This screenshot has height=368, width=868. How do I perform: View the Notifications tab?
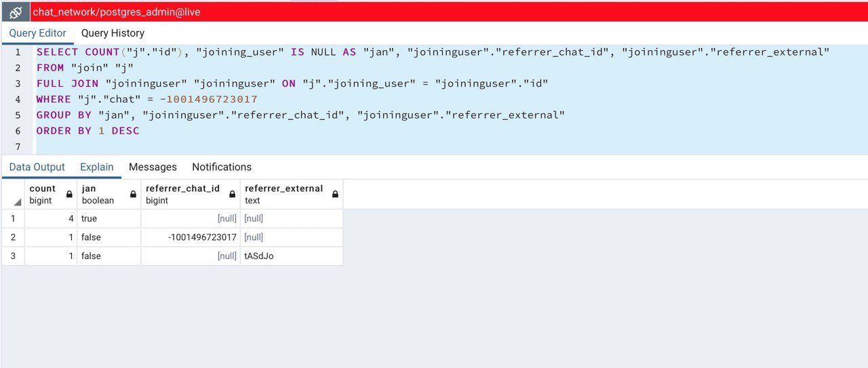click(x=222, y=167)
